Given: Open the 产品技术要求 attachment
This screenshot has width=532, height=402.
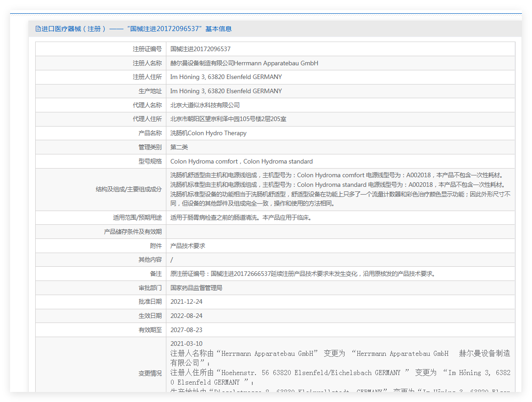Looking at the screenshot, I should [x=188, y=246].
